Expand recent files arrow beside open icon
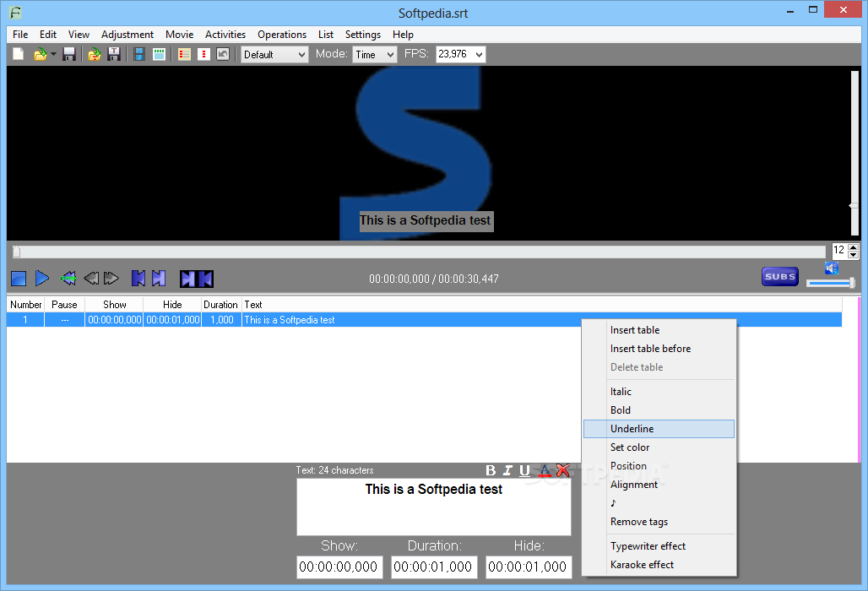The width and height of the screenshot is (868, 591). (54, 54)
